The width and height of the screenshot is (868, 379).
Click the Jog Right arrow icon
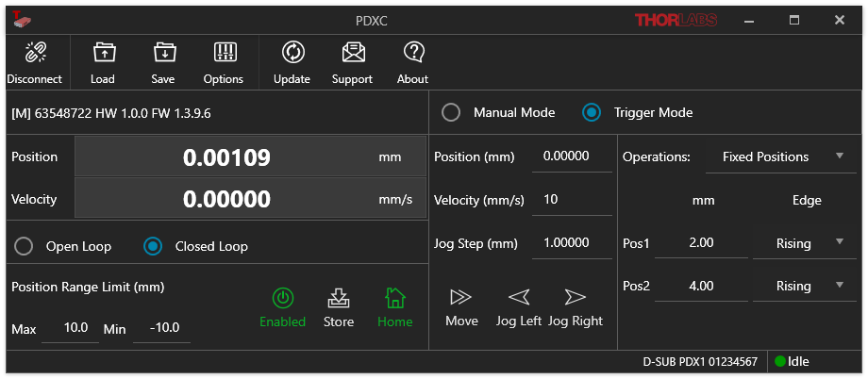click(576, 298)
